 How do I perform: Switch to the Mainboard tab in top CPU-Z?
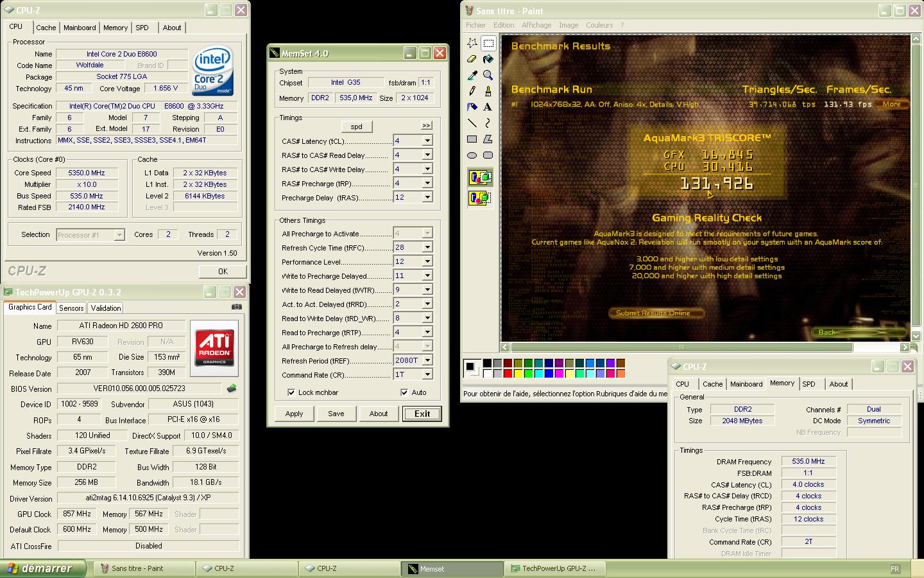coord(80,28)
